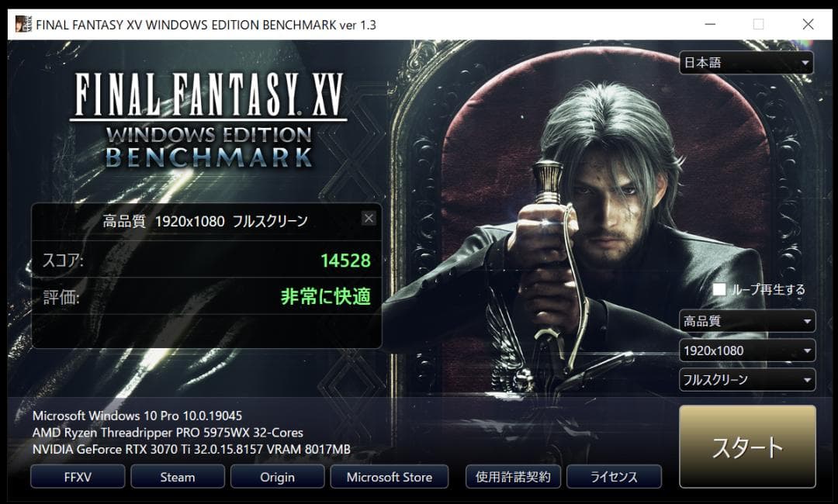Open the Origin store button
Image resolution: width=838 pixels, height=504 pixels.
tap(277, 477)
